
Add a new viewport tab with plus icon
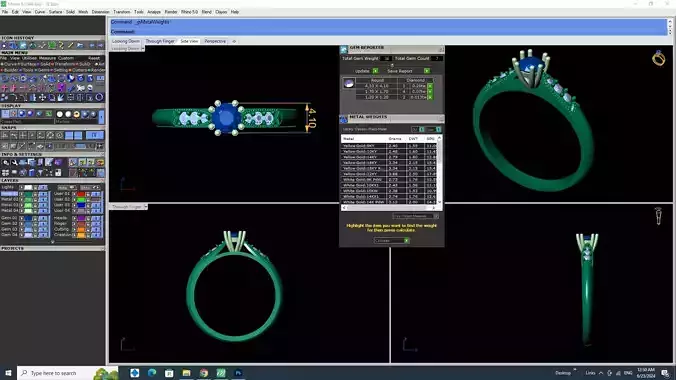click(x=234, y=41)
